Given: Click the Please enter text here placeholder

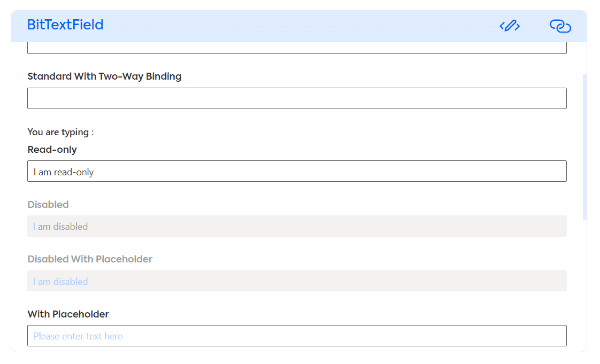Looking at the screenshot, I should tap(79, 336).
